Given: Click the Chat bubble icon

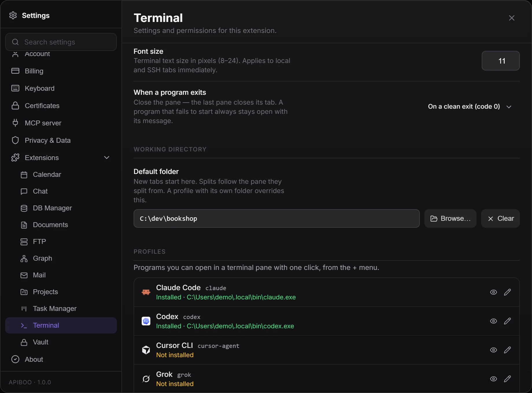Looking at the screenshot, I should [x=24, y=191].
